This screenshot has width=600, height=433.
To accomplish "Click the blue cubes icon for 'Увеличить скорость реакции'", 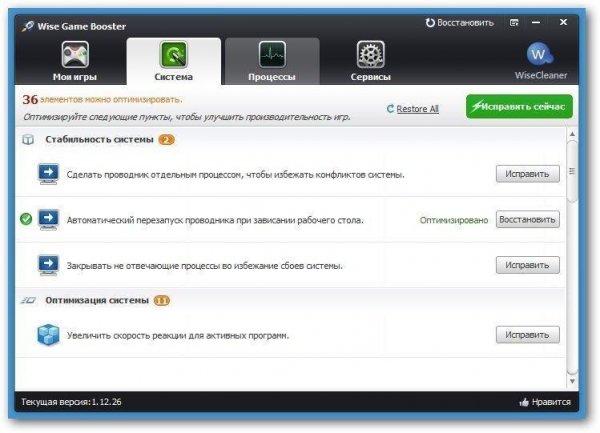I will tap(49, 335).
